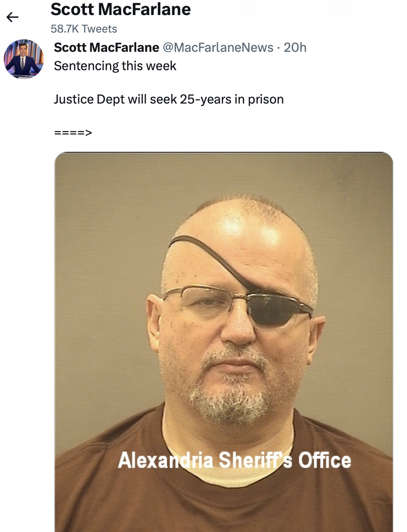Open the @MacFarlaneNews handle link
The image size is (407, 532).
(218, 48)
